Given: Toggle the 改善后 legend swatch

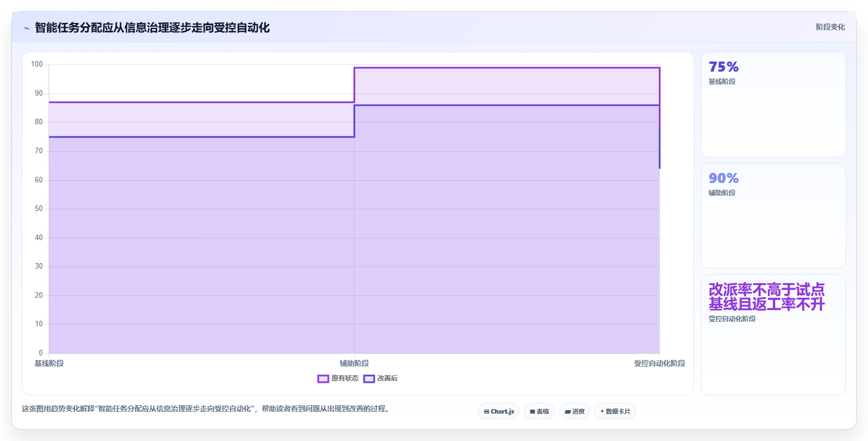Looking at the screenshot, I should tap(369, 379).
